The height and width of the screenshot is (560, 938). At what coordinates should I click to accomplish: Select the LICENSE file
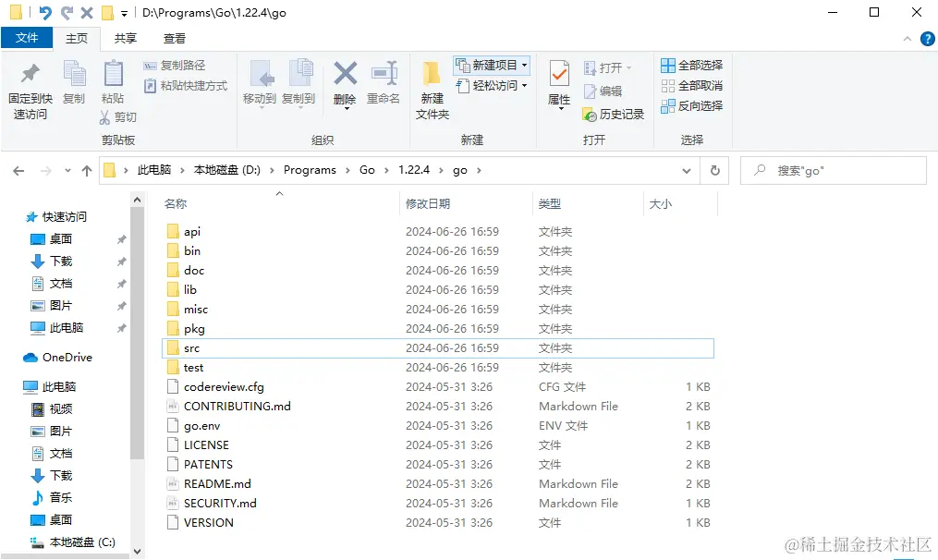(x=206, y=445)
